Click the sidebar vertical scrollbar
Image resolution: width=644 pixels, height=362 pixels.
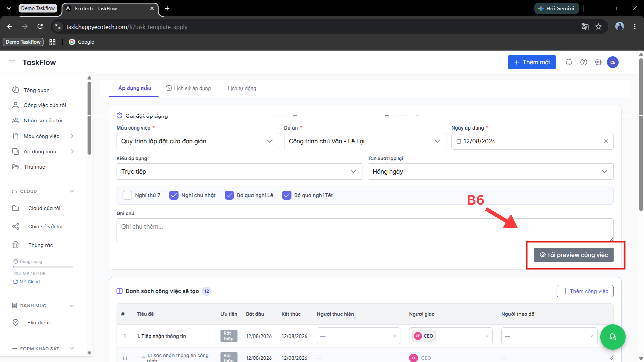coord(89,118)
